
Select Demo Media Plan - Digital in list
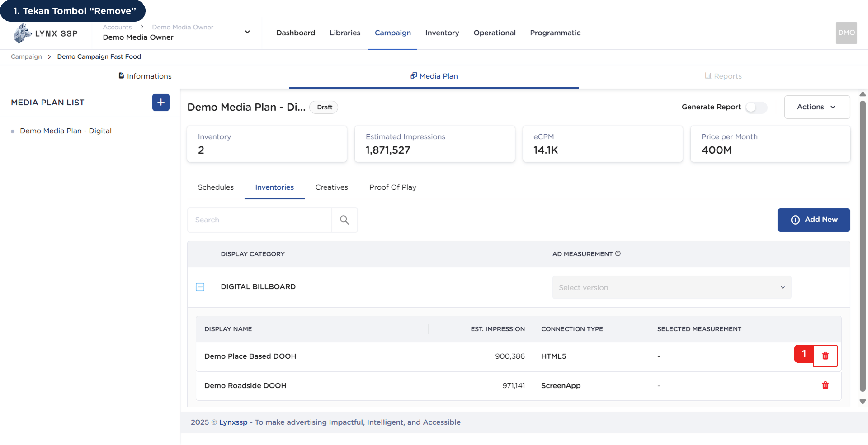(66, 131)
